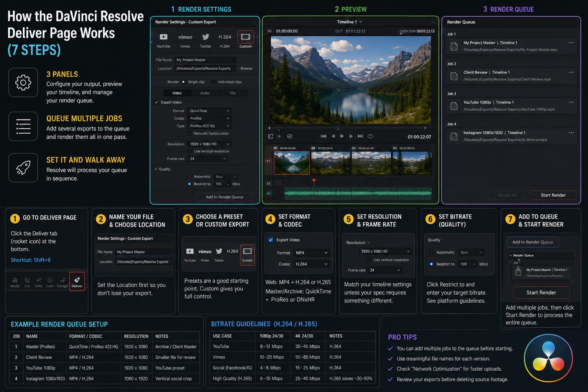The image size is (588, 392).
Task: Enable Use vertical resolution checkbox in step 5
Action: [370, 260]
